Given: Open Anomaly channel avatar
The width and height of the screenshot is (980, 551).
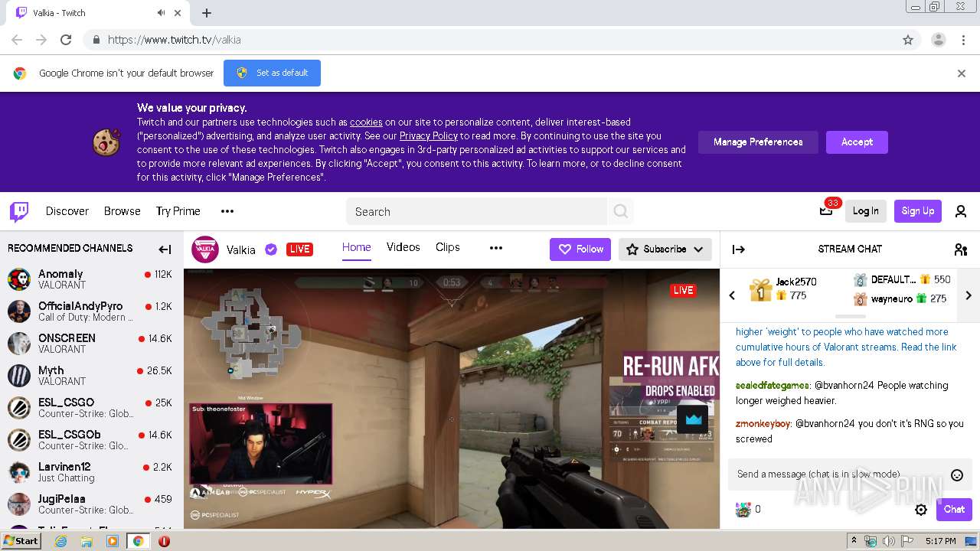Looking at the screenshot, I should point(19,279).
